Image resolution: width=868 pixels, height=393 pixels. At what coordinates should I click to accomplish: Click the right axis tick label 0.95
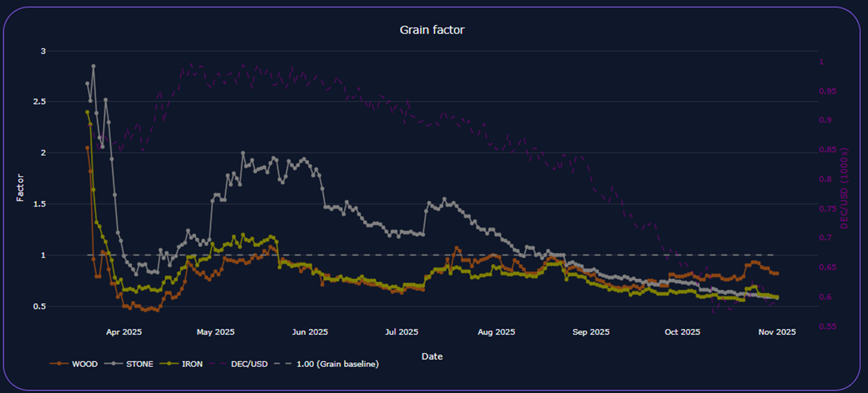coord(828,91)
